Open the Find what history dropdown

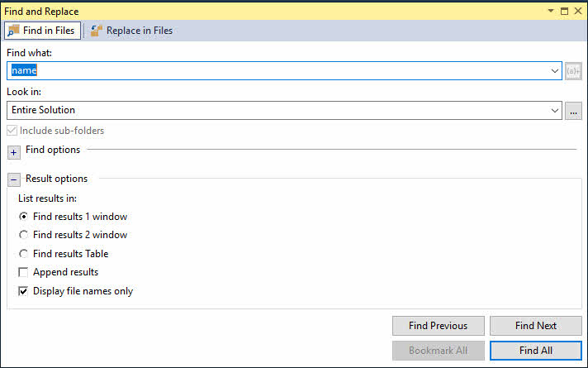click(556, 71)
